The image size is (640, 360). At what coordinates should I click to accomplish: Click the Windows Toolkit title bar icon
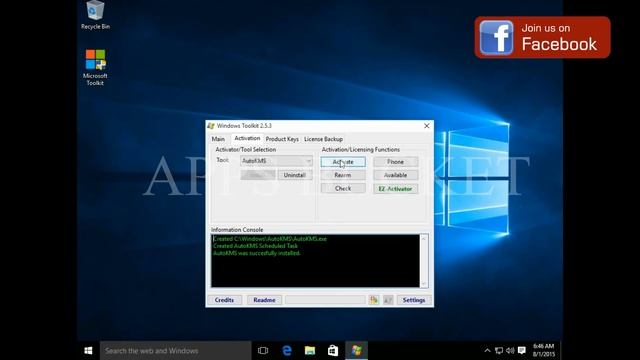point(211,126)
